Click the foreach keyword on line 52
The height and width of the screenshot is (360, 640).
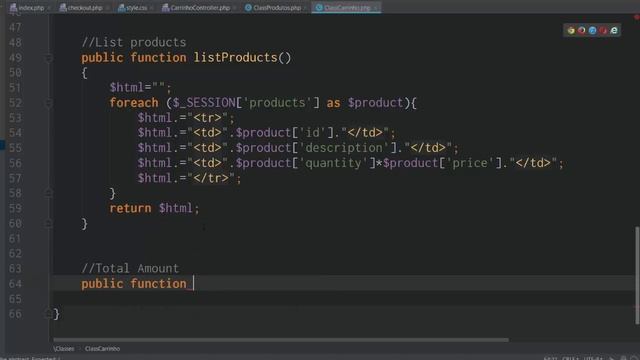pyautogui.click(x=134, y=102)
